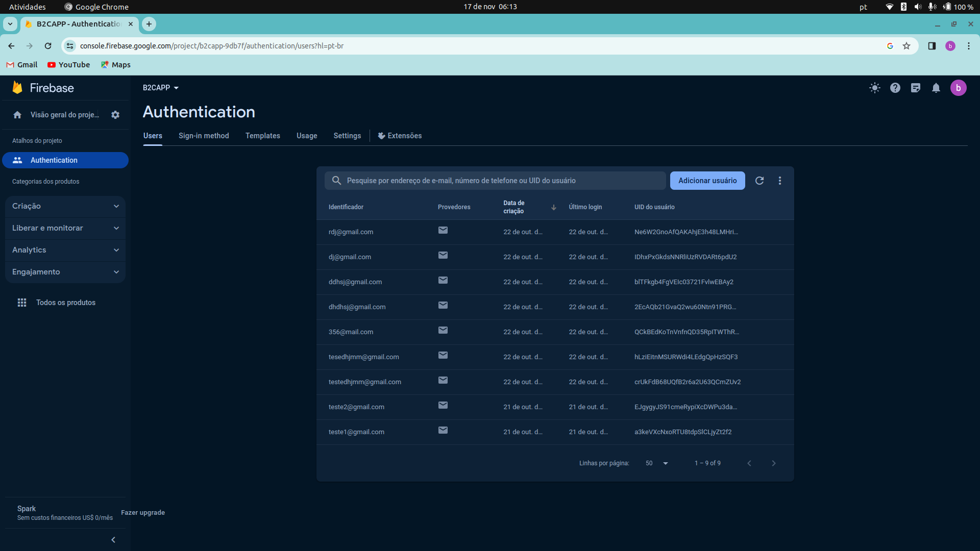This screenshot has width=980, height=551.
Task: Open the help question-mark icon
Action: pos(895,88)
